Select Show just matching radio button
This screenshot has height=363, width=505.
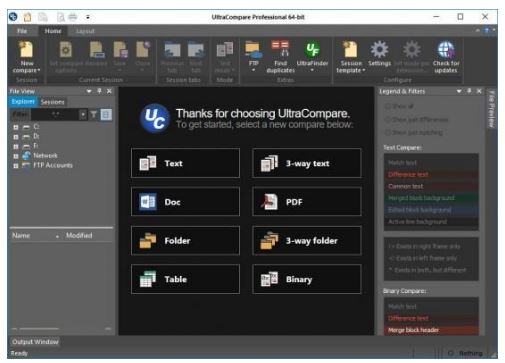pyautogui.click(x=388, y=132)
